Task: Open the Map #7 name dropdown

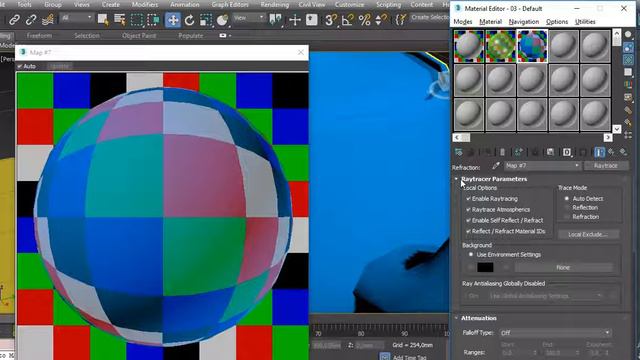Action: (542, 166)
